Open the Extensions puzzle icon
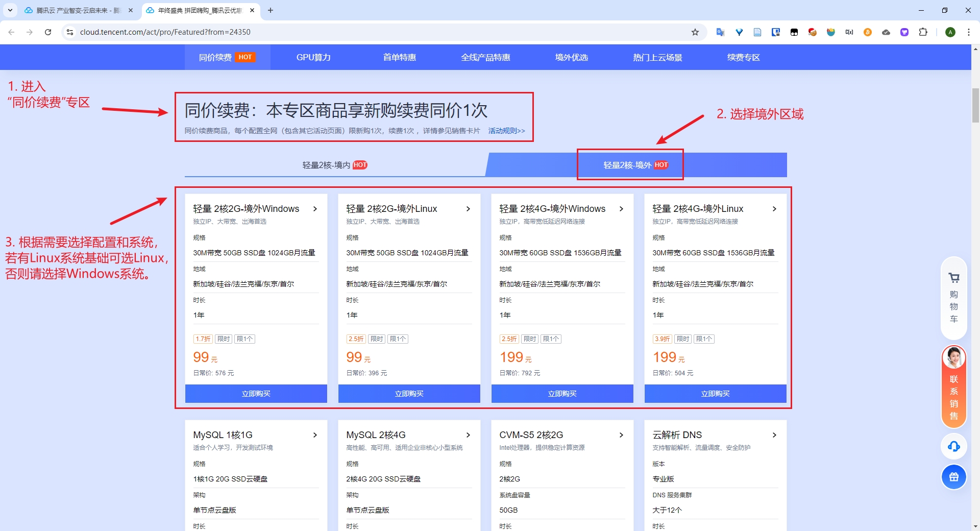Screen dimensions: 980x531 pos(923,32)
